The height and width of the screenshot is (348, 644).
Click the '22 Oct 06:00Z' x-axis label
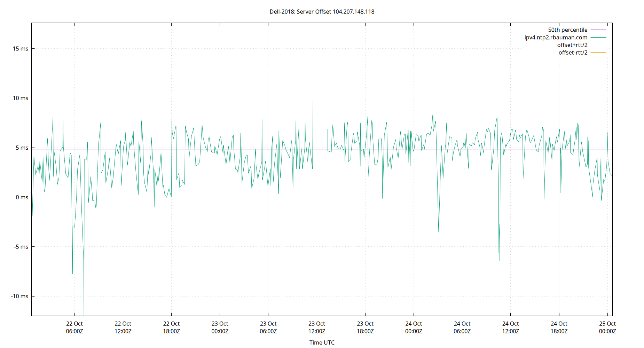pos(74,327)
